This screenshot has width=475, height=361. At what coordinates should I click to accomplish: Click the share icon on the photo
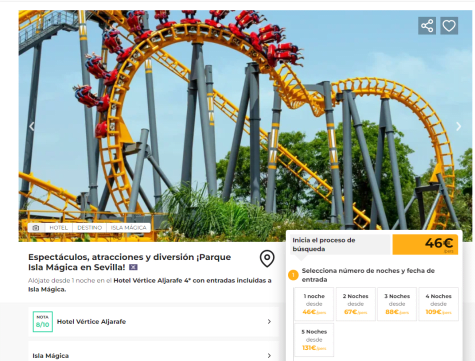coord(427,26)
